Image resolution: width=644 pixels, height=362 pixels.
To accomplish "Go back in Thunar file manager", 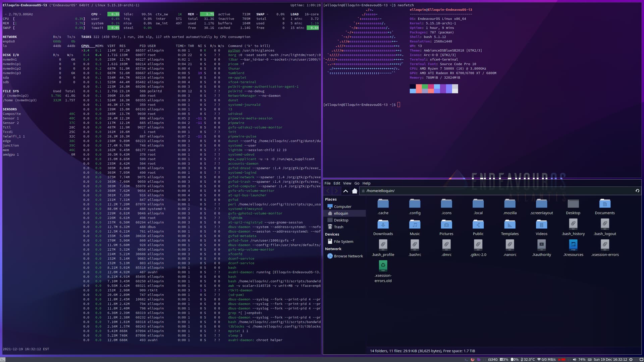I will pyautogui.click(x=328, y=191).
